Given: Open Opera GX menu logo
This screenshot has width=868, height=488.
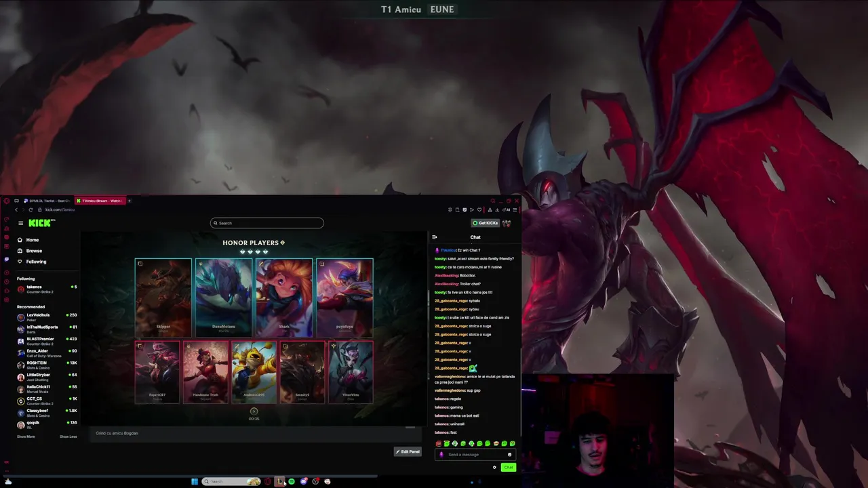Looking at the screenshot, I should point(6,201).
